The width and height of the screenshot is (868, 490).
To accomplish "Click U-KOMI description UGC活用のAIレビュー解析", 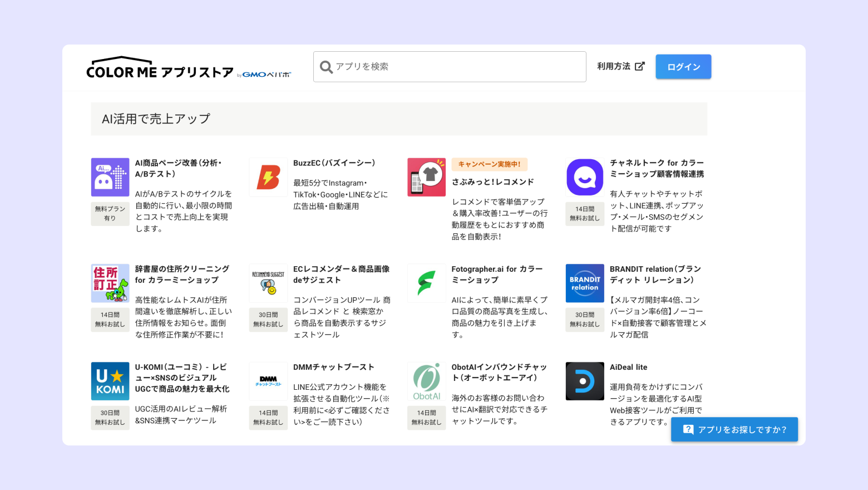I will pyautogui.click(x=181, y=415).
